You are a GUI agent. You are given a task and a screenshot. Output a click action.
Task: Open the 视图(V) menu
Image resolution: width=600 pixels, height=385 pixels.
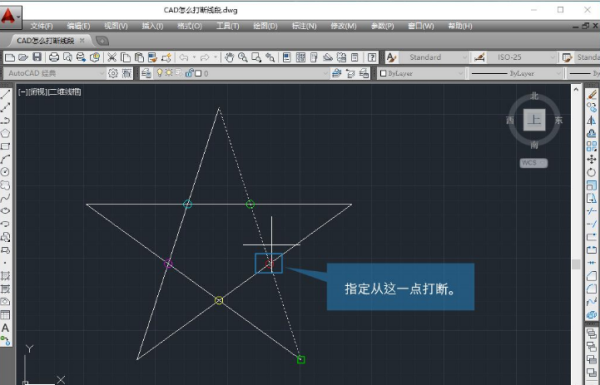click(116, 26)
